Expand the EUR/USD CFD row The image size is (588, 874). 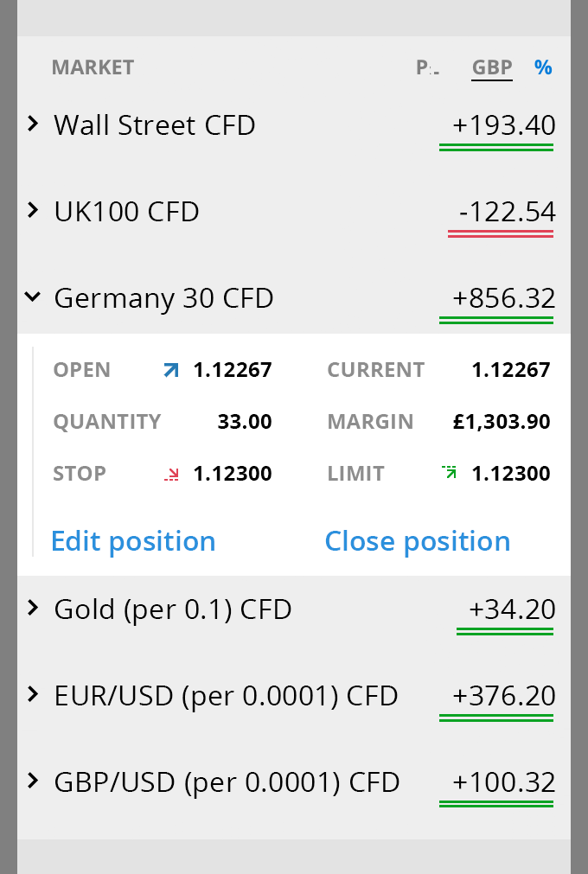point(33,694)
